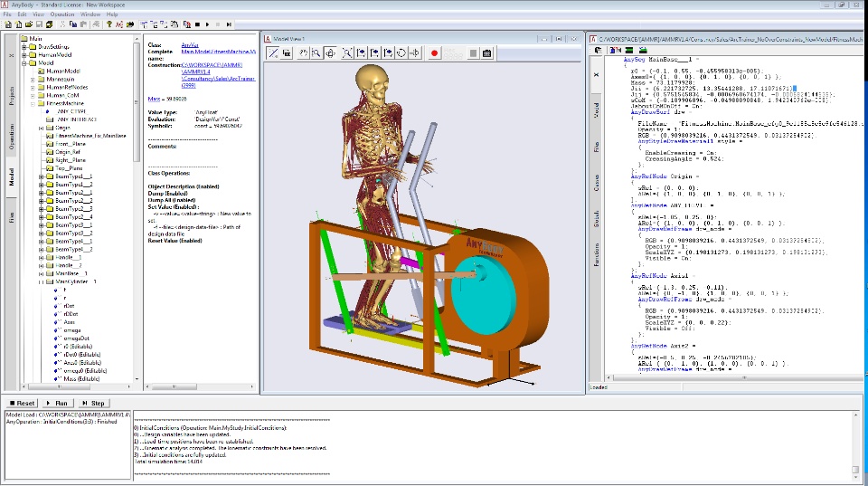
Task: Click the Model View mirror view icon
Action: (415, 53)
